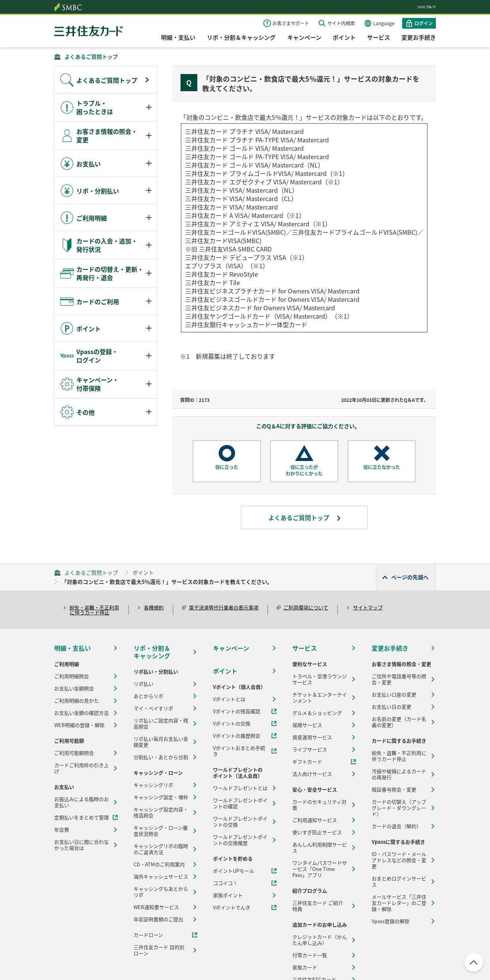Image resolution: width=490 pixels, height=980 pixels.
Task: Click external link icon beside ギフトカード
Action: tap(353, 762)
